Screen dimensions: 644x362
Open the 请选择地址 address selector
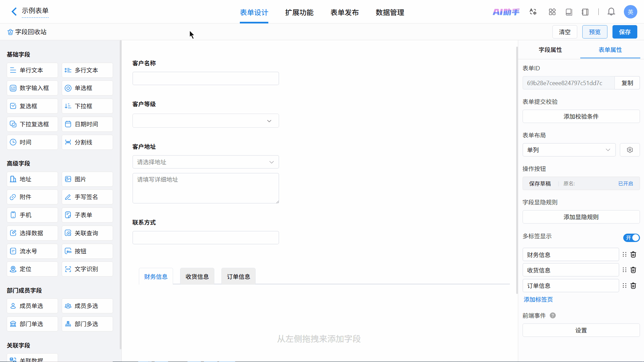206,162
